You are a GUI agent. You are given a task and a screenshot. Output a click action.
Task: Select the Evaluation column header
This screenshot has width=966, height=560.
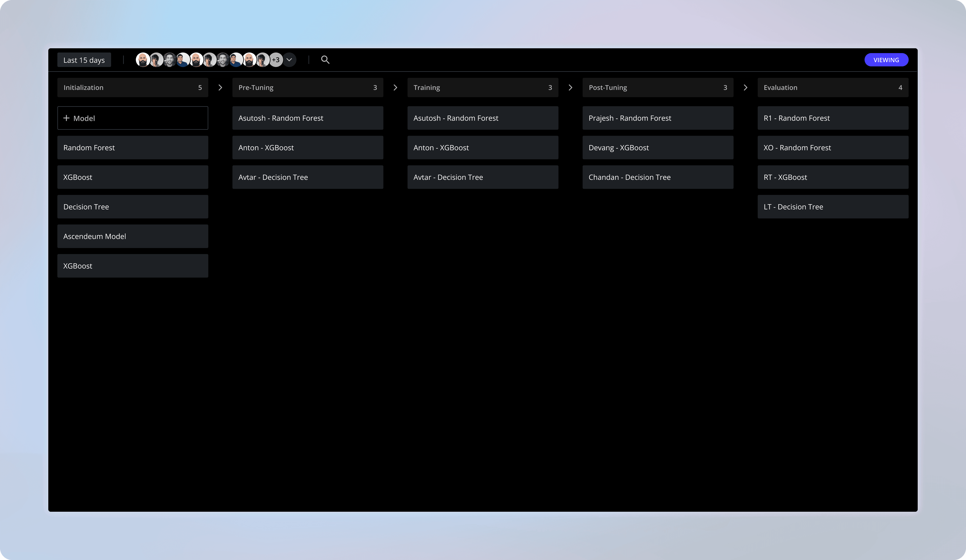(833, 88)
